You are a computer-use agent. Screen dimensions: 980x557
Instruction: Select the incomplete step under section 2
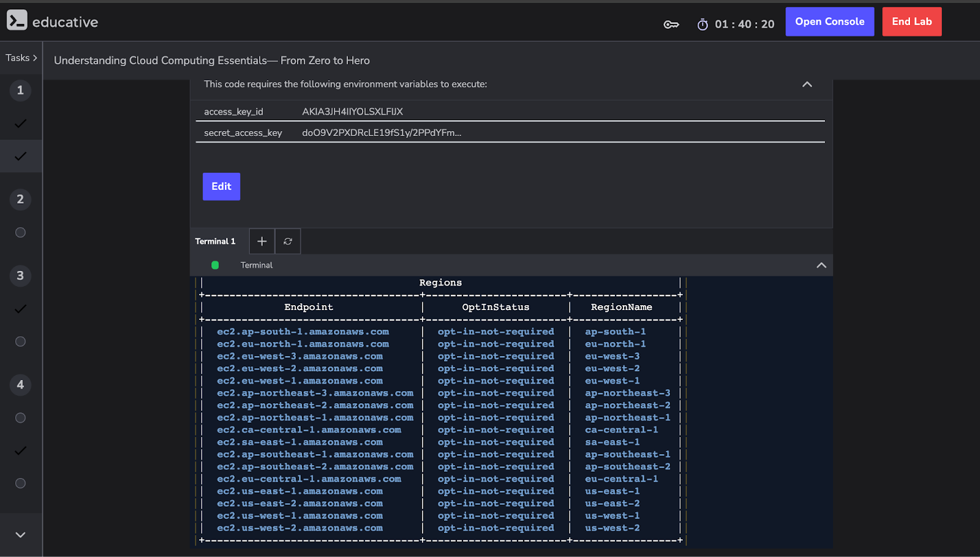[x=20, y=232]
